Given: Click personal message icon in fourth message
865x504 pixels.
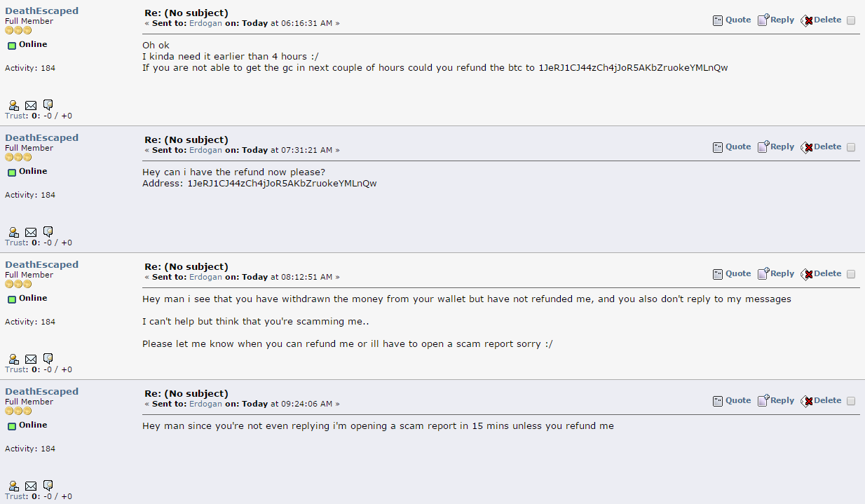Looking at the screenshot, I should click(x=48, y=486).
